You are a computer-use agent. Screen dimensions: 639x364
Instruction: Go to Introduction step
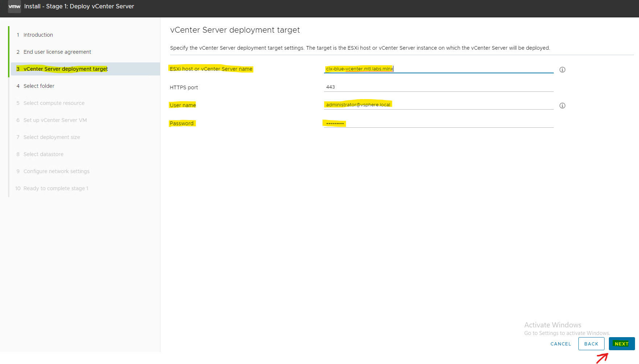click(38, 35)
